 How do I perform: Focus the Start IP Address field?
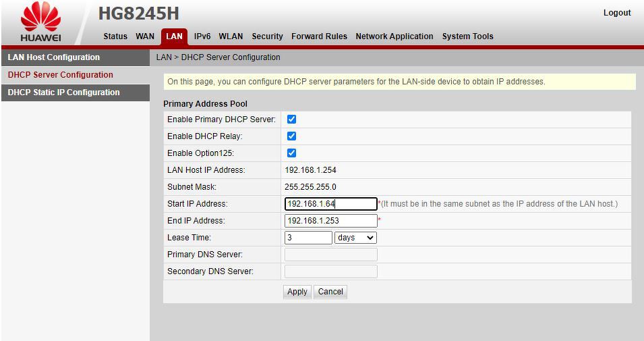330,204
